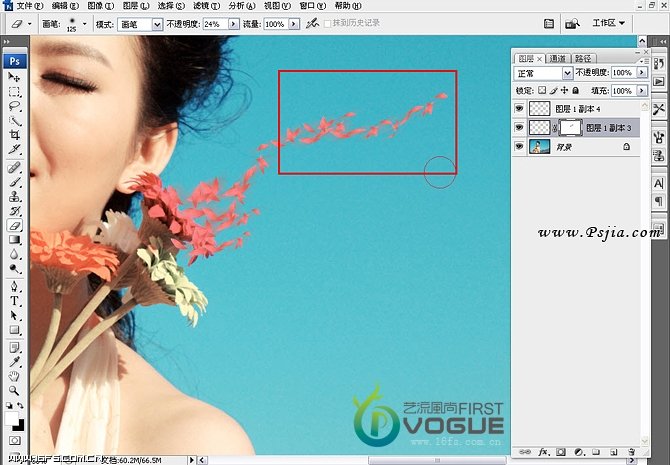The height and width of the screenshot is (465, 670).
Task: Click the foreground color swatch
Action: click(12, 419)
